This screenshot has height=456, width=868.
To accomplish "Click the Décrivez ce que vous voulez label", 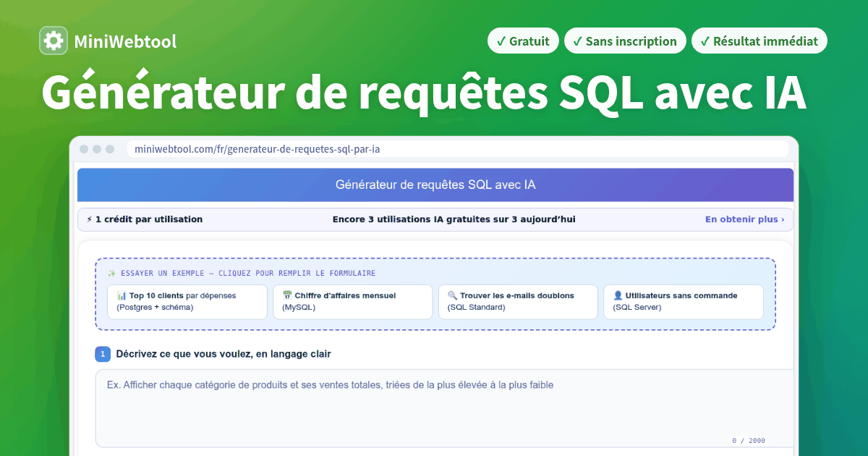I will [x=224, y=354].
